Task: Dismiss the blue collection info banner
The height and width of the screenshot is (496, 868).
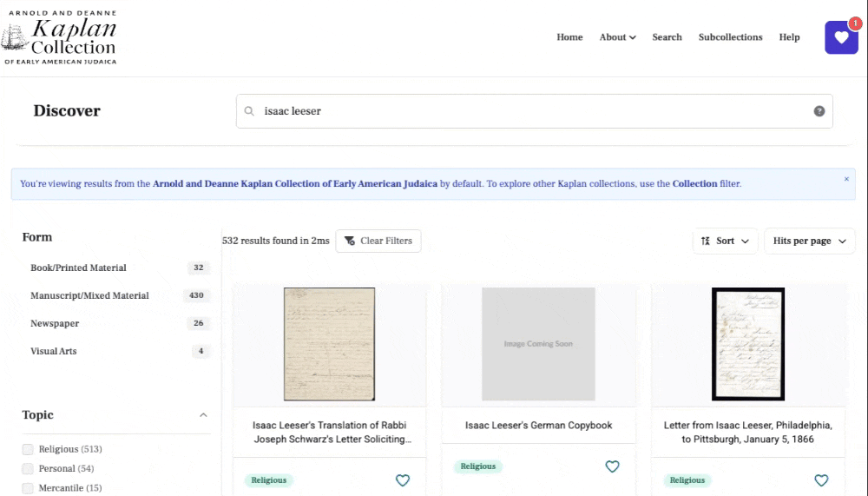Action: [x=846, y=179]
